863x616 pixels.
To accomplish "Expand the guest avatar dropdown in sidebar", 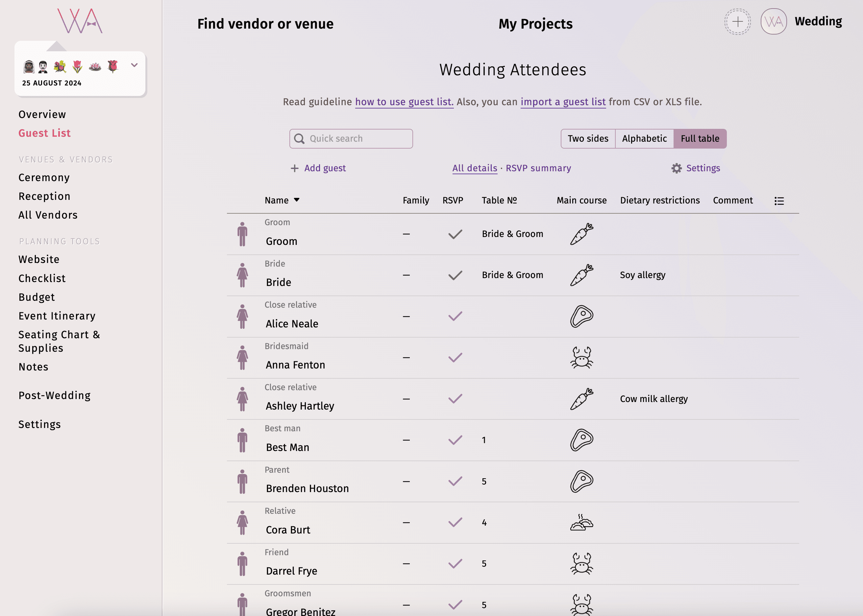I will (x=134, y=65).
